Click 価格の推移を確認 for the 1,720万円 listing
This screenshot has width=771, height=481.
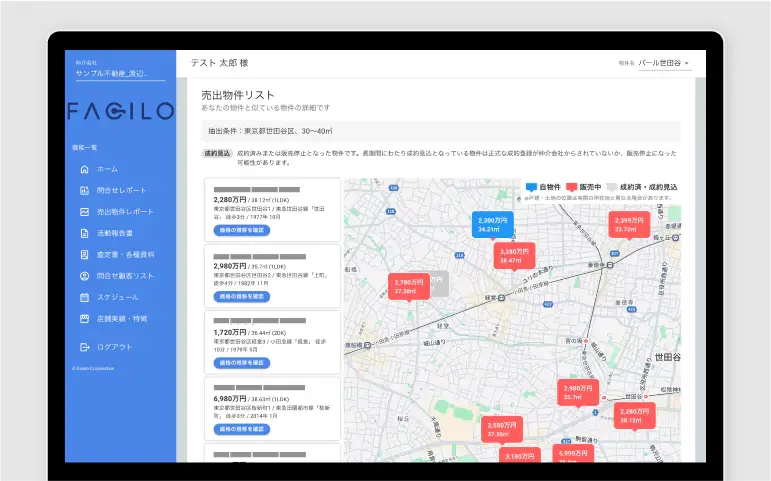click(241, 364)
